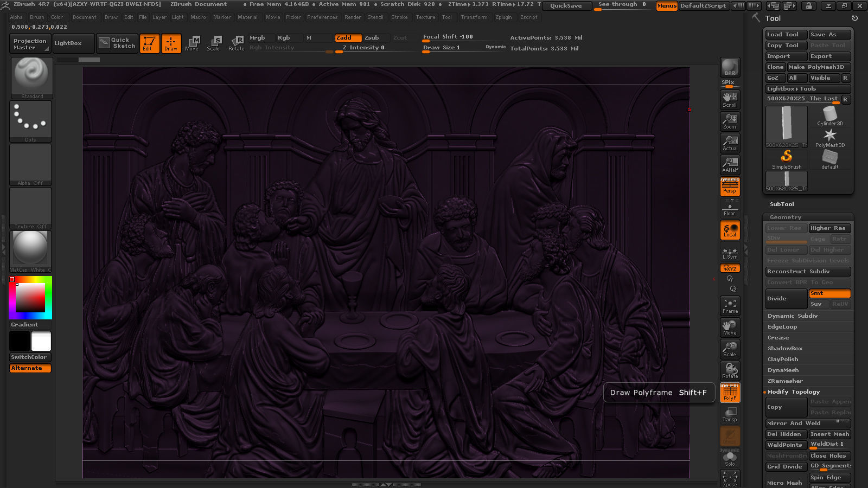Toggle Local transformations button

coord(730,230)
